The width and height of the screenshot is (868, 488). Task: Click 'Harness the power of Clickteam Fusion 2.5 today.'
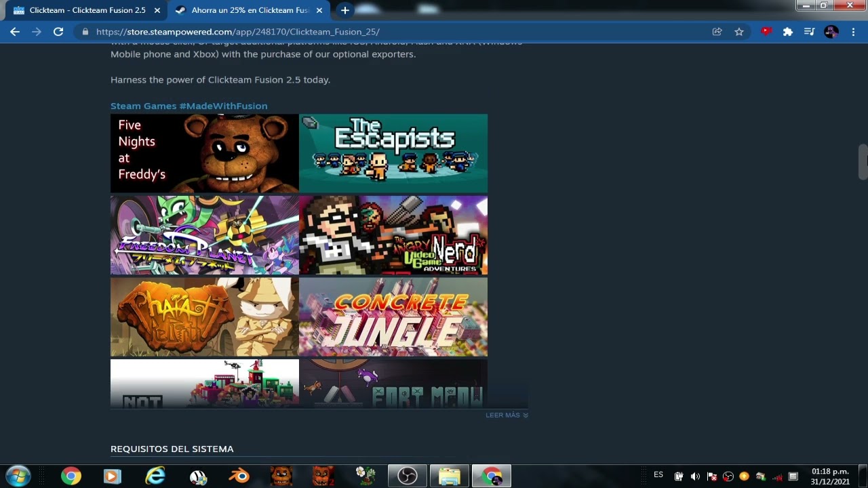[x=220, y=80]
